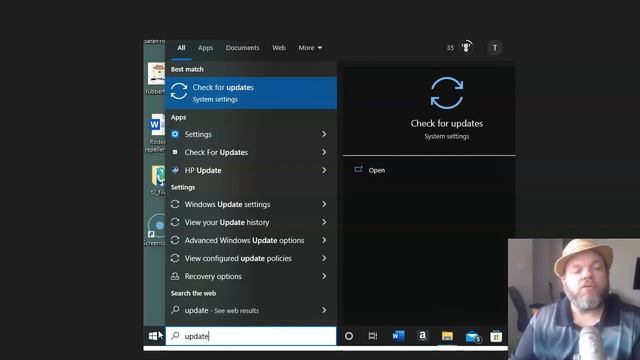
Task: Click the rubber desktop file thumbnail
Action: [156, 74]
